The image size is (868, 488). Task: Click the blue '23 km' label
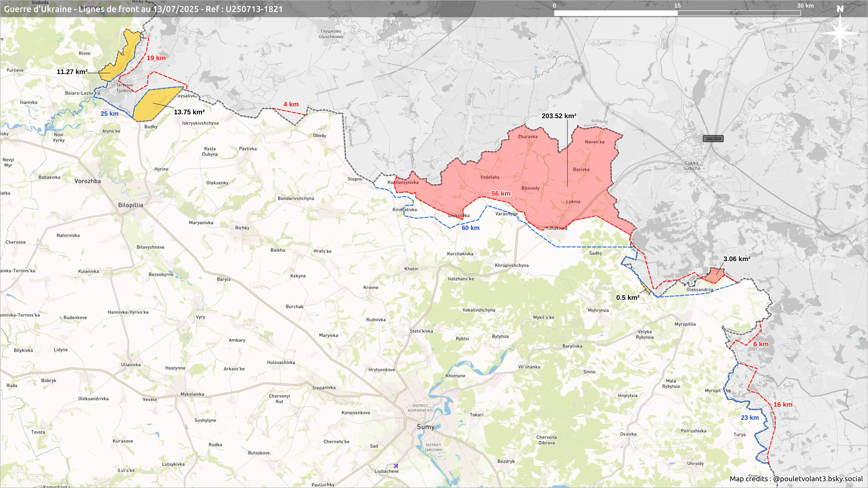[x=750, y=418]
